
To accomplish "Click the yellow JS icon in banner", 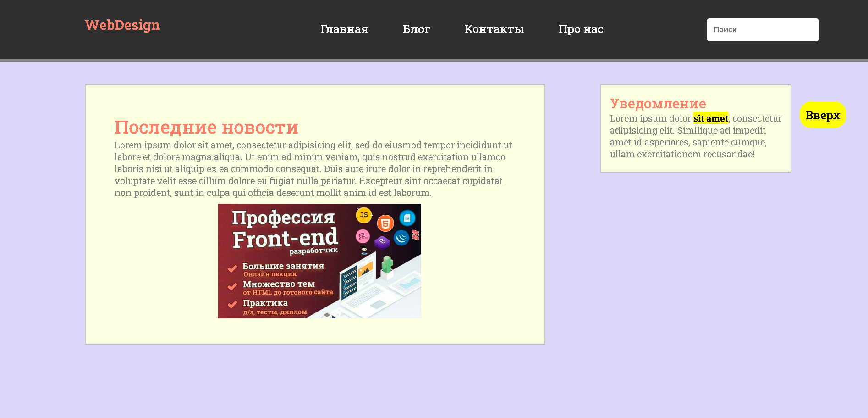I will pos(364,215).
